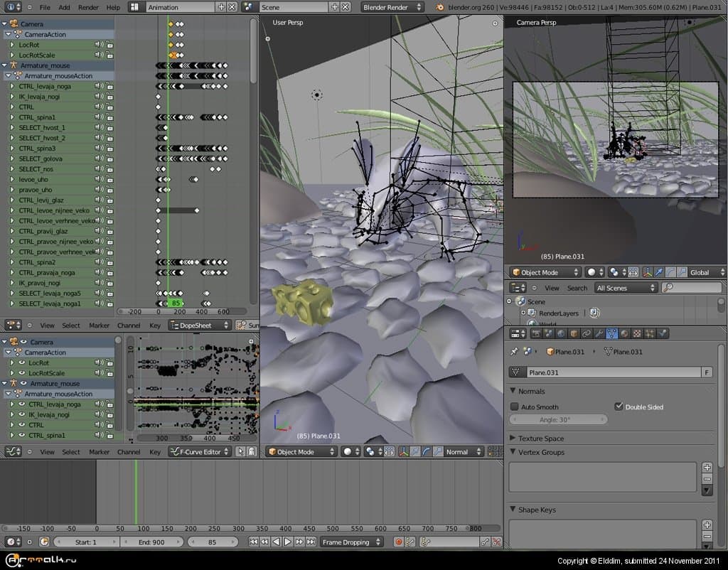Open the Blender Render engine dropdown
Viewport: 728px width, 570px height.
[x=392, y=7]
